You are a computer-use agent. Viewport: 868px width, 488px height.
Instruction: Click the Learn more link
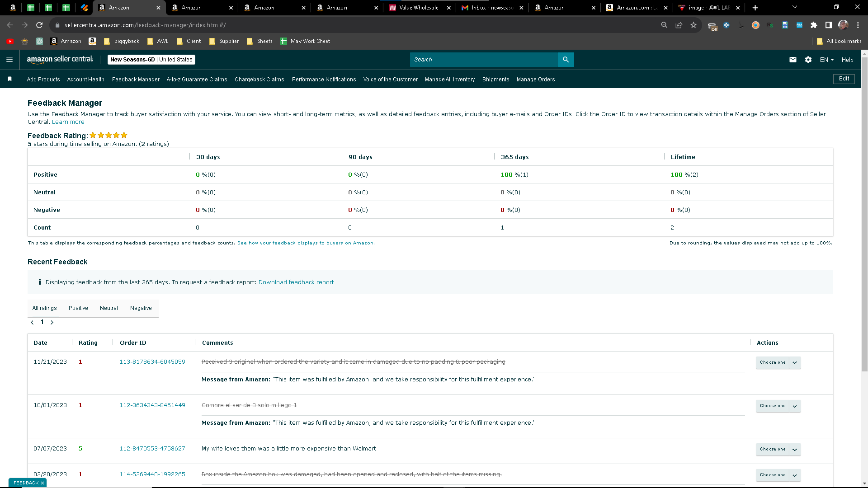tap(68, 122)
